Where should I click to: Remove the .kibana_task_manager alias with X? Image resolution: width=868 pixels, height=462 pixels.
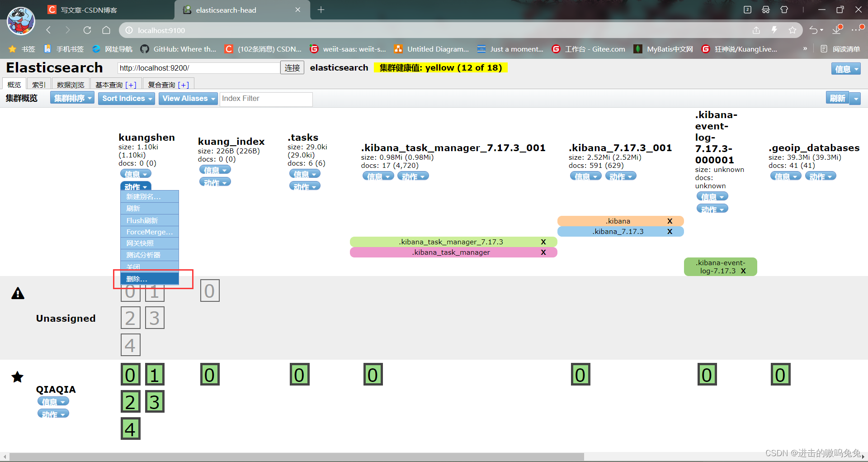(x=543, y=252)
